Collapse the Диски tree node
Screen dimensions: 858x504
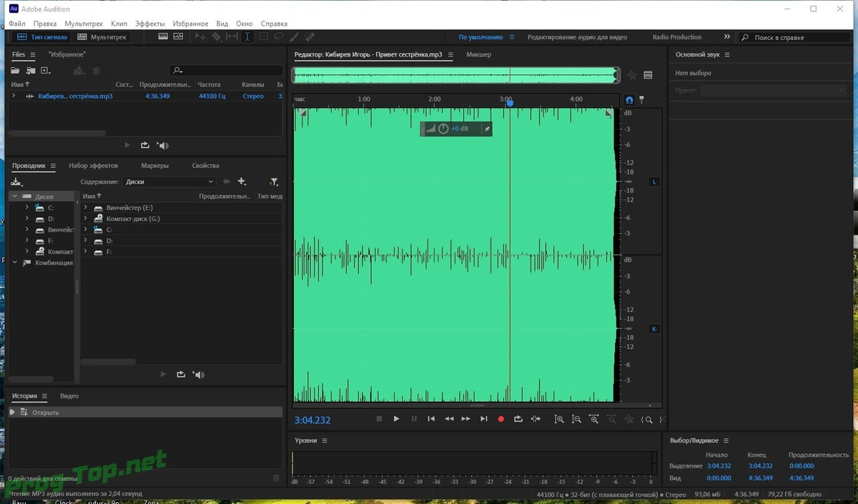14,196
